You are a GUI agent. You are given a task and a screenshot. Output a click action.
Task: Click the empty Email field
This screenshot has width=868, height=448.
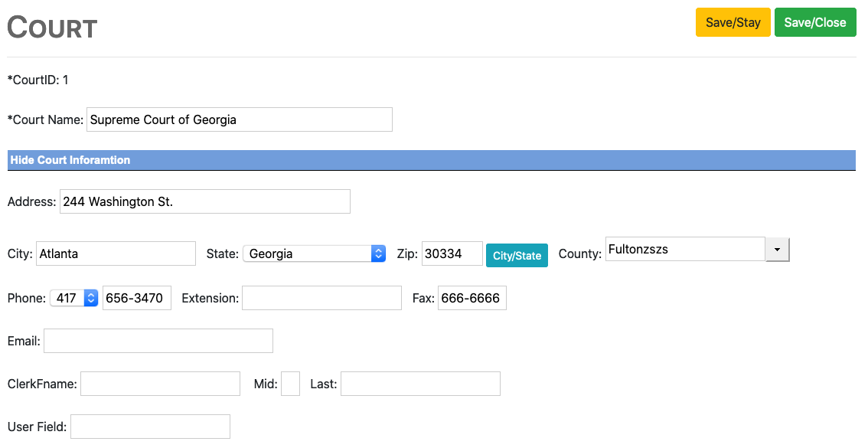[158, 341]
